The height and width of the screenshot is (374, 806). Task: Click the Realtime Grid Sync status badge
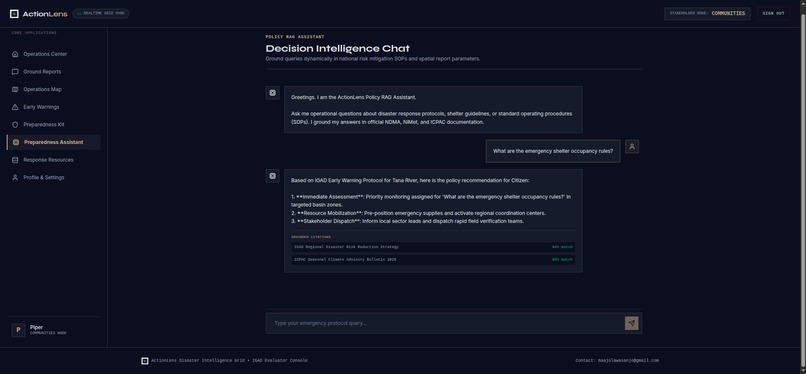coord(101,13)
